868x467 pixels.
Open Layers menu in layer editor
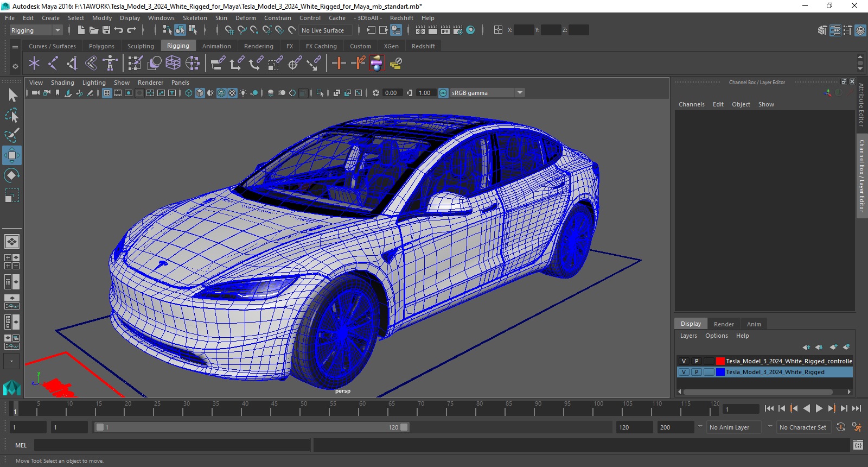tap(688, 336)
